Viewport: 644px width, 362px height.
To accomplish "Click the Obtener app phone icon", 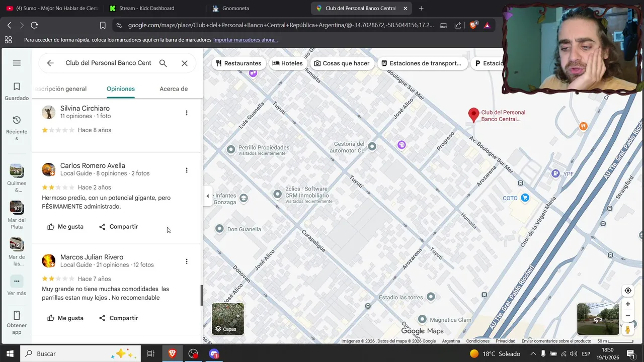I will click(x=17, y=316).
